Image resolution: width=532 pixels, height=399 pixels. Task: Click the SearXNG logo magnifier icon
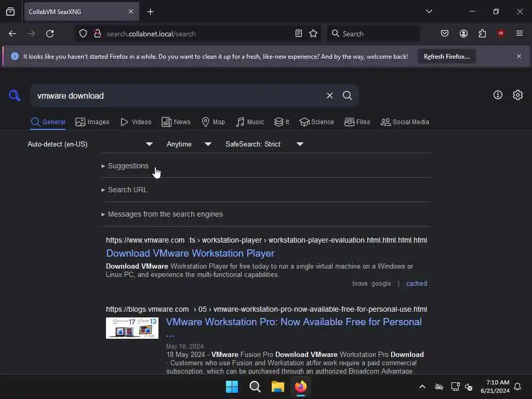tap(15, 96)
